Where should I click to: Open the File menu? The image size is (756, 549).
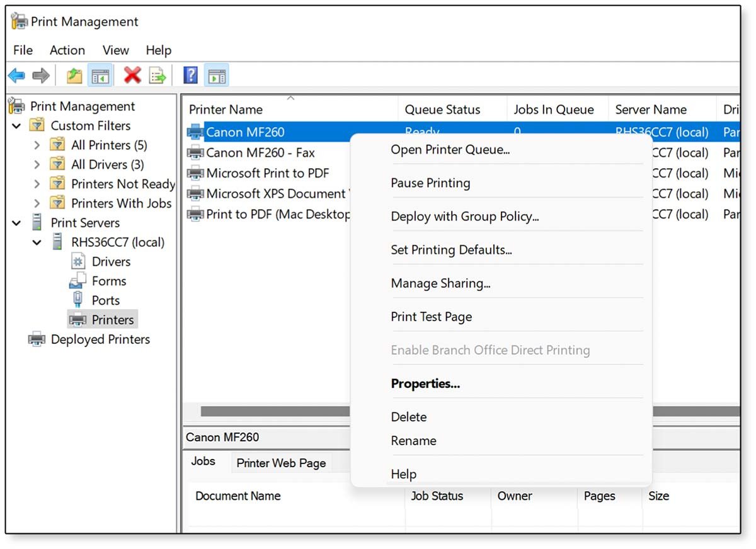point(22,50)
